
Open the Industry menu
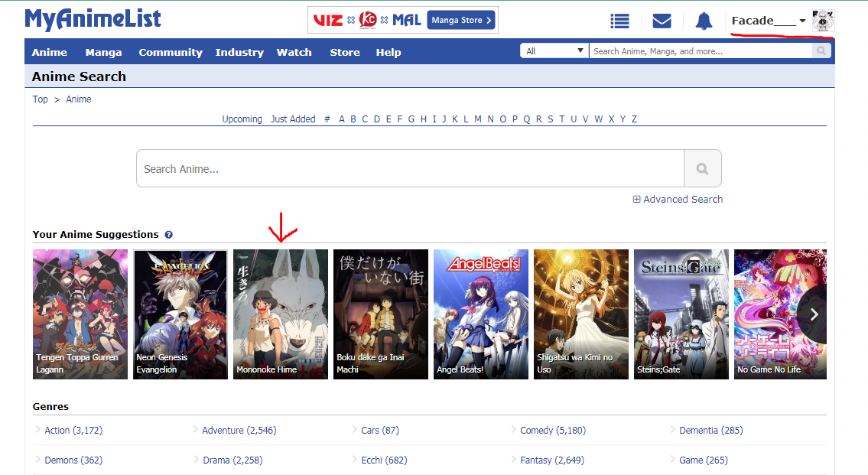(239, 52)
